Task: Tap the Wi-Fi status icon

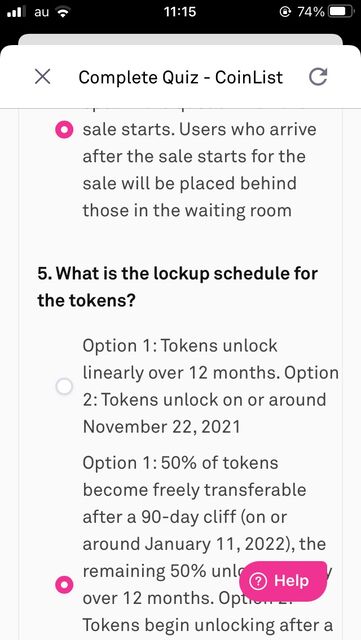Action: [x=62, y=12]
